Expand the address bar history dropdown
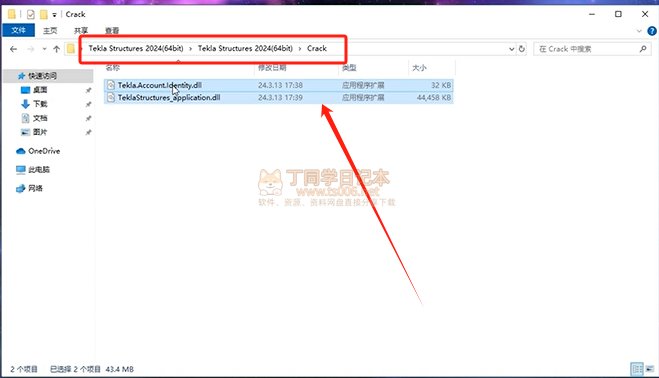The image size is (659, 378). (511, 49)
